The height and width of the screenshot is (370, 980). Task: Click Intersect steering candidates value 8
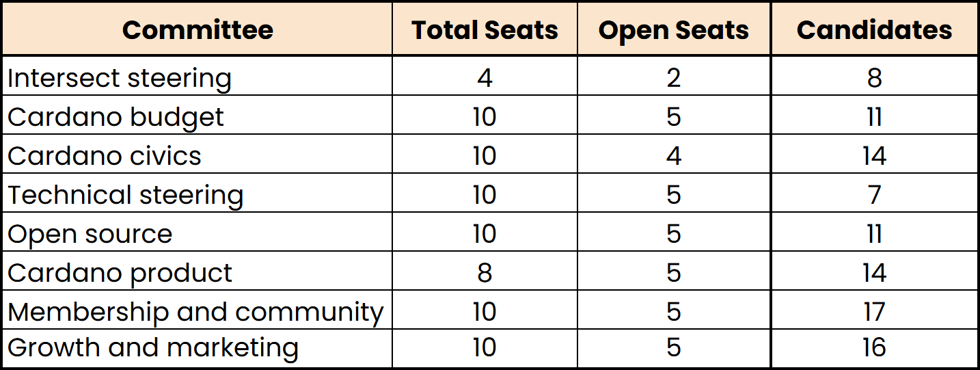click(874, 78)
